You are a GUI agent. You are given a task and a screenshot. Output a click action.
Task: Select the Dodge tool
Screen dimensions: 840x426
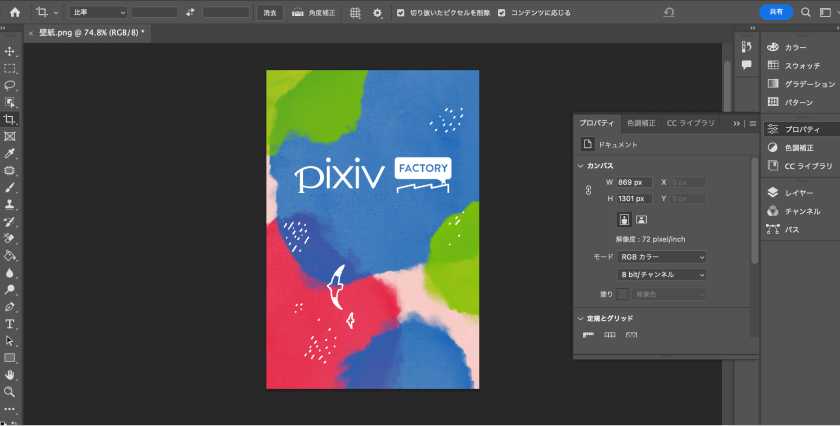click(x=10, y=290)
